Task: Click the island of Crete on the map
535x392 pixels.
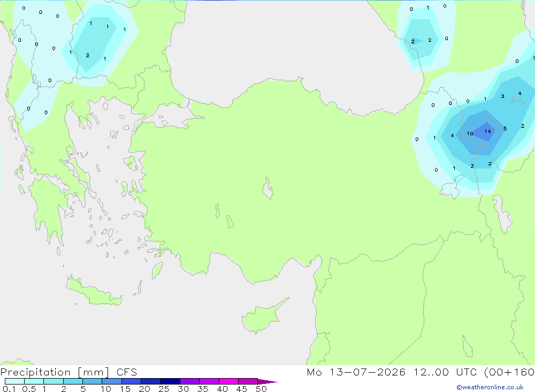Action: [94, 291]
